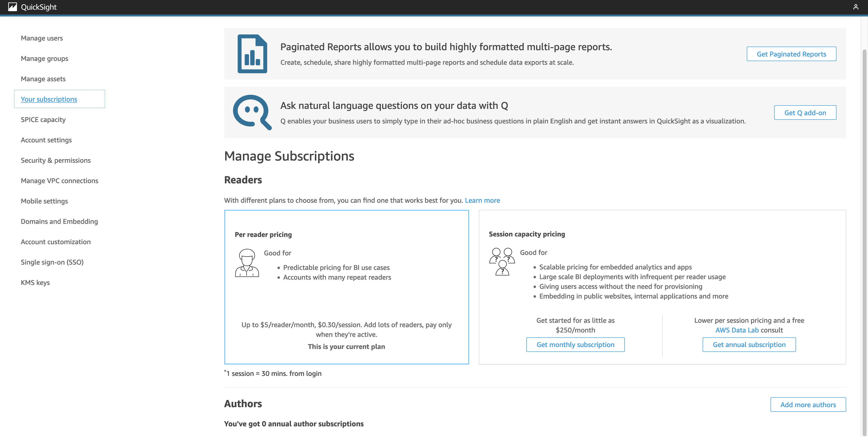Follow the Learn more link

(x=482, y=200)
